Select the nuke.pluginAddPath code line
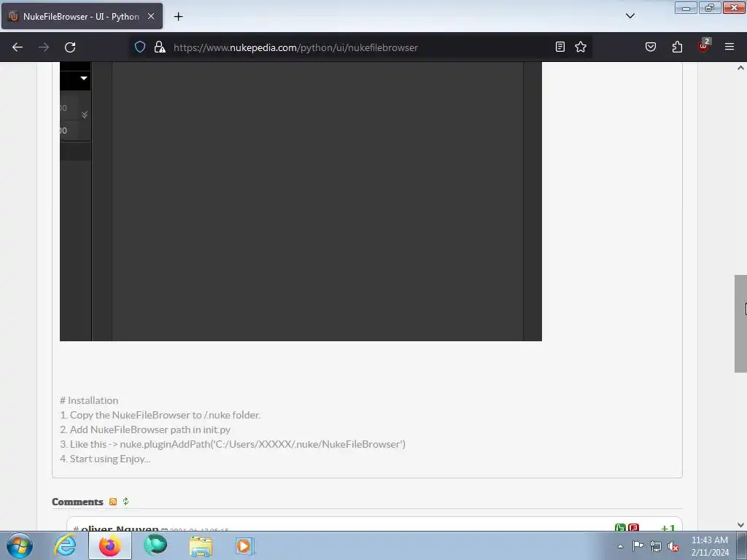Viewport: 747px width, 560px height. coord(233,444)
